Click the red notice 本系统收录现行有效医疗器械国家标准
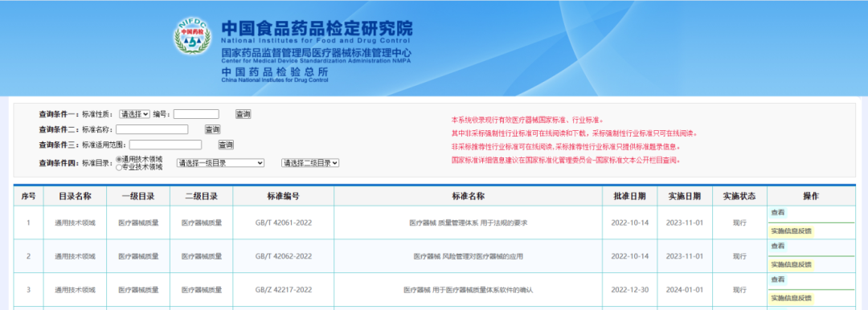The image size is (868, 310). pos(527,120)
